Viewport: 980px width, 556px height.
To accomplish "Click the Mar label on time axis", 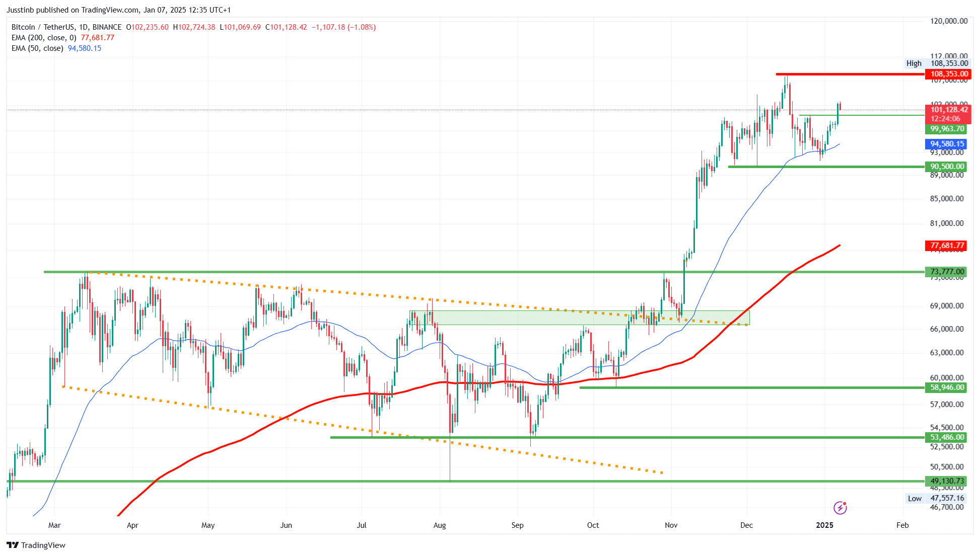I will point(54,525).
